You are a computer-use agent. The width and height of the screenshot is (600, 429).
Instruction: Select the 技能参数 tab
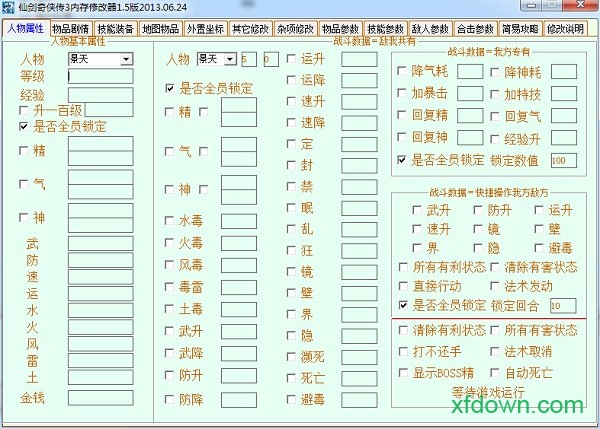coord(385,29)
